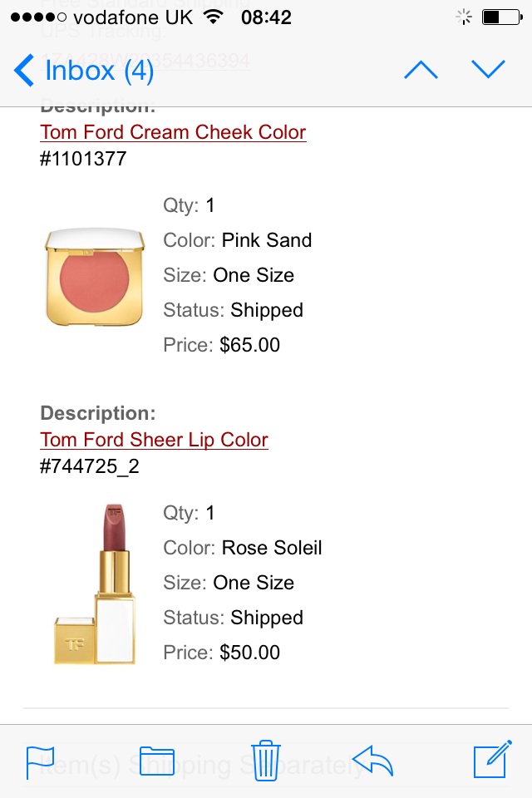The image size is (532, 798).
Task: Tap the Wi-Fi signal icon
Action: coord(214,17)
